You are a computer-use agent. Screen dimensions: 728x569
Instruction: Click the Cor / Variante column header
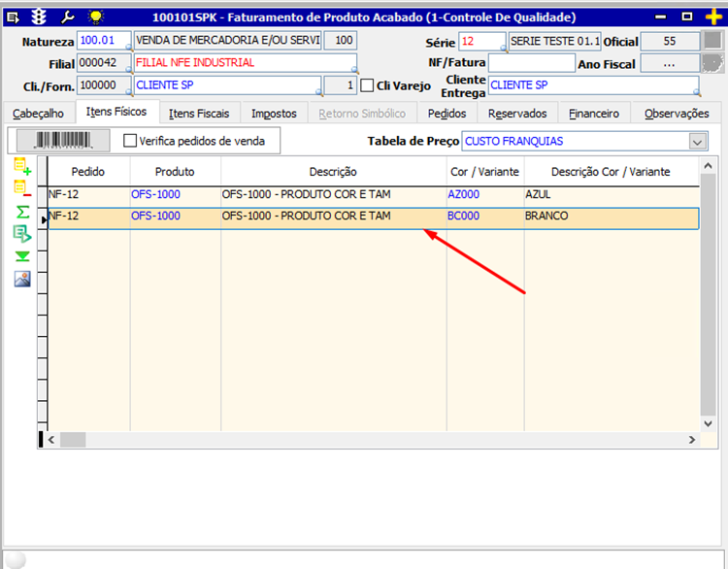point(484,172)
